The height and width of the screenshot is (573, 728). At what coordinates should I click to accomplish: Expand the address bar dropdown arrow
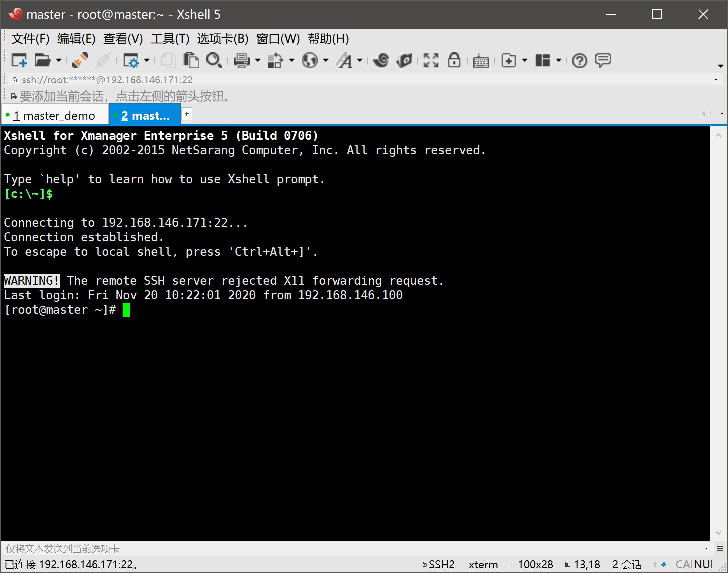(x=716, y=80)
